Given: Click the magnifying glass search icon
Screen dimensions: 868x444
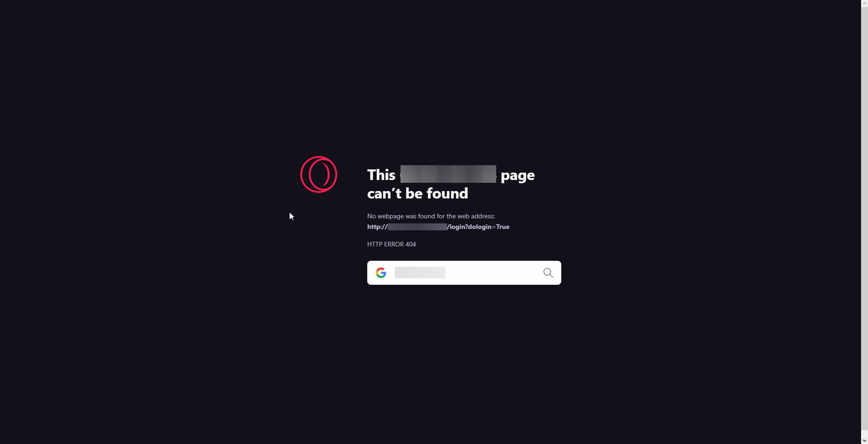Looking at the screenshot, I should point(548,273).
